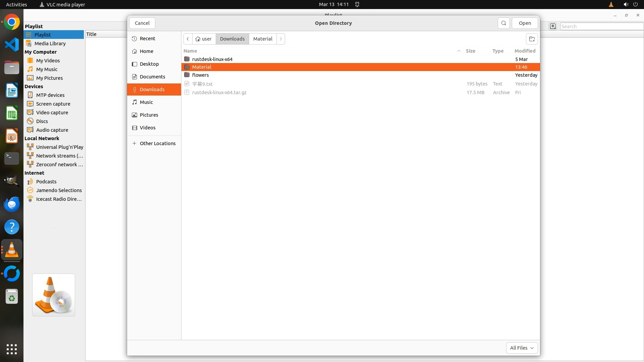Open Discs in Devices list
This screenshot has height=362, width=644.
click(42, 121)
